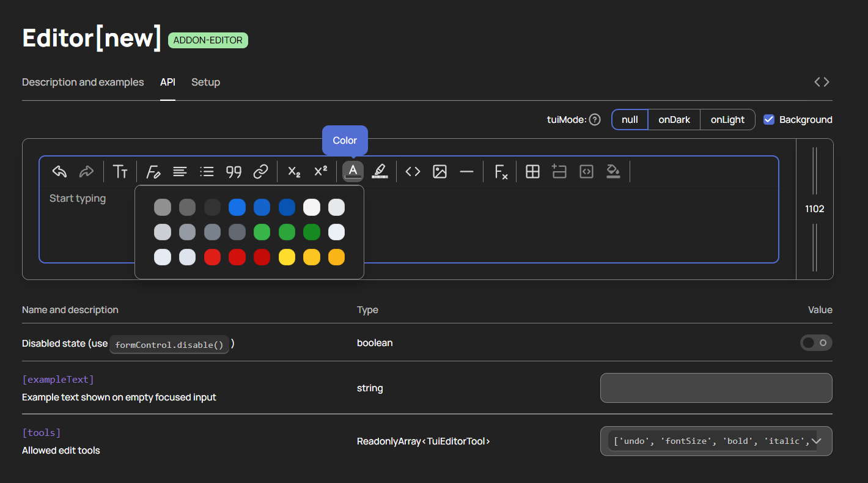Click the blockquote icon in the toolbar
This screenshot has height=483, width=868.
(234, 172)
